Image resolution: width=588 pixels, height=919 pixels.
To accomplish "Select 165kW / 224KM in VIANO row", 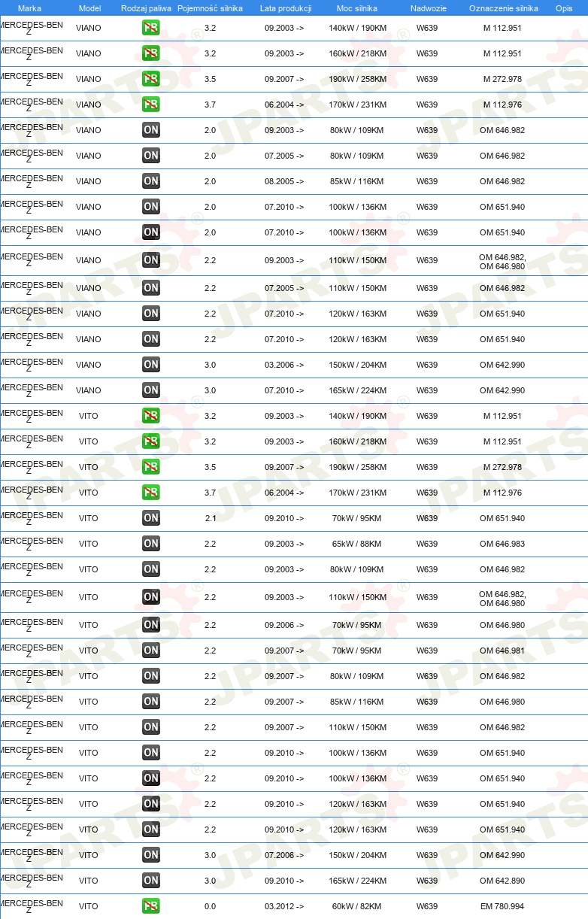I will (x=357, y=390).
